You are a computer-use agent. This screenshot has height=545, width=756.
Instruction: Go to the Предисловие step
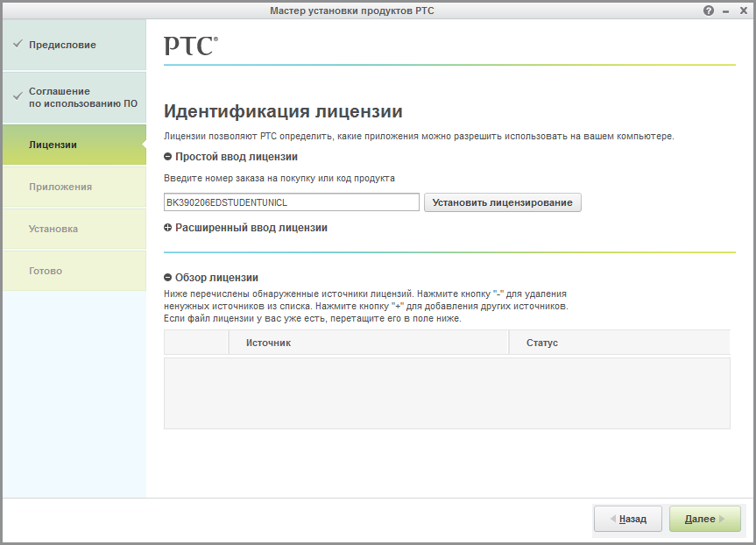tap(74, 45)
